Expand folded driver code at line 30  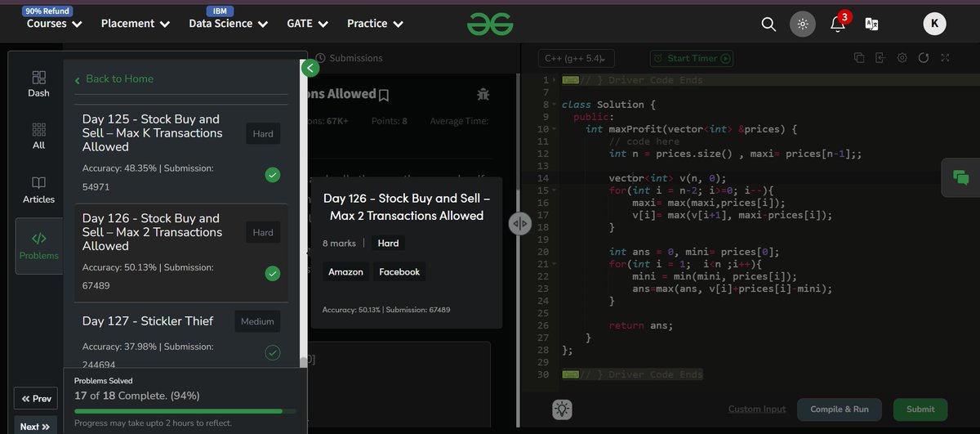coord(571,374)
